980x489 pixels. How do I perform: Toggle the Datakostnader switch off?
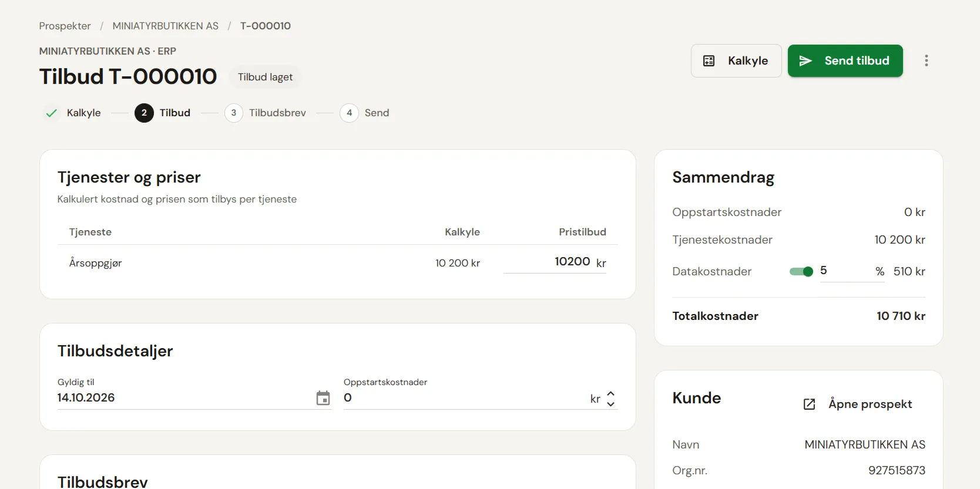click(801, 271)
